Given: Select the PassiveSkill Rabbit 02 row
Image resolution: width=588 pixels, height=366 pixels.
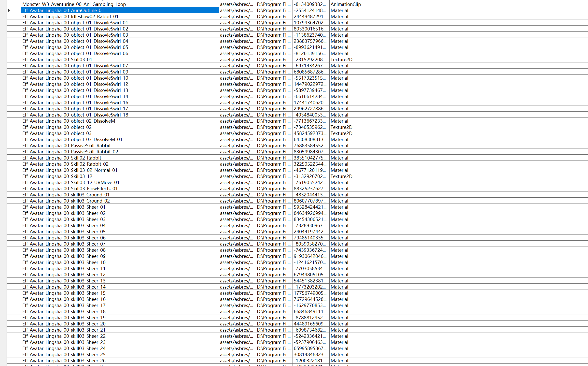Looking at the screenshot, I should tap(70, 152).
